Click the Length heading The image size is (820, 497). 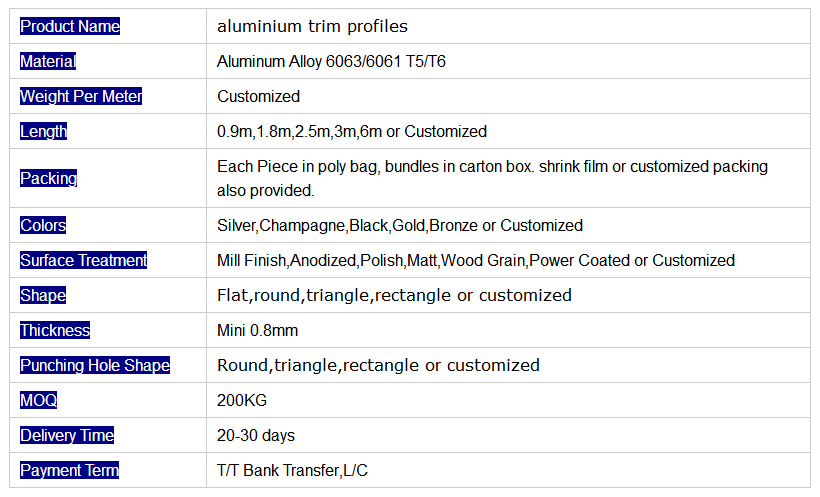pyautogui.click(x=43, y=131)
